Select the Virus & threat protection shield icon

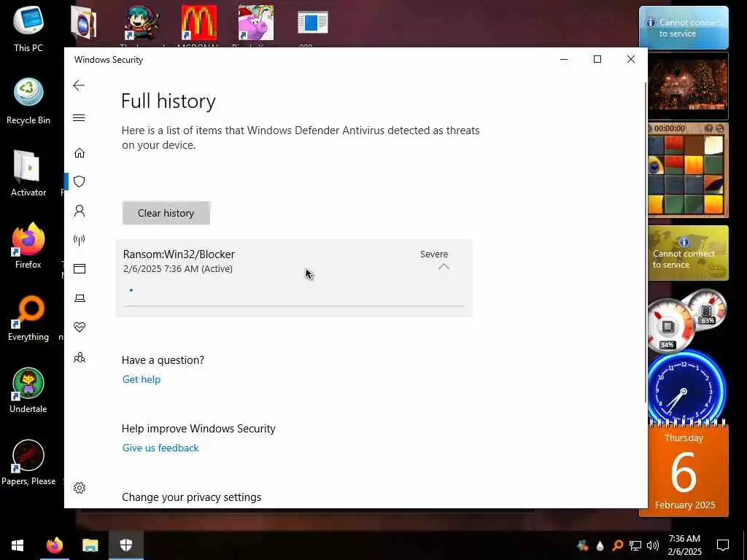(79, 182)
